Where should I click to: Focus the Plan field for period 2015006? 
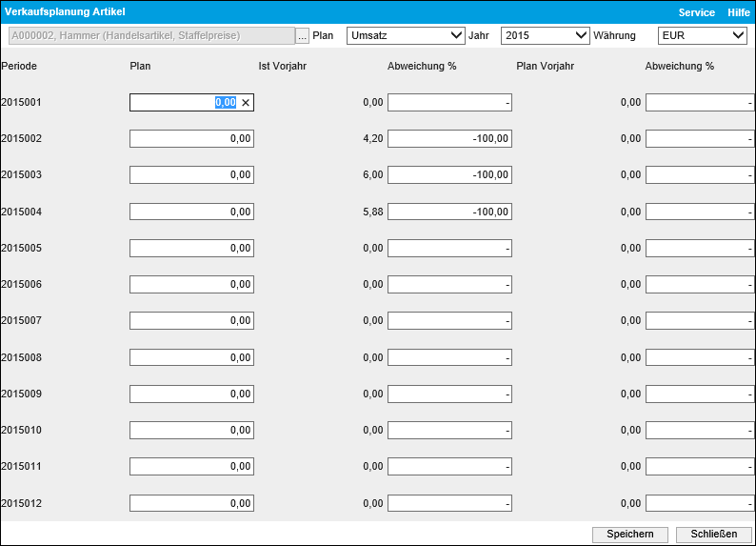pos(191,285)
